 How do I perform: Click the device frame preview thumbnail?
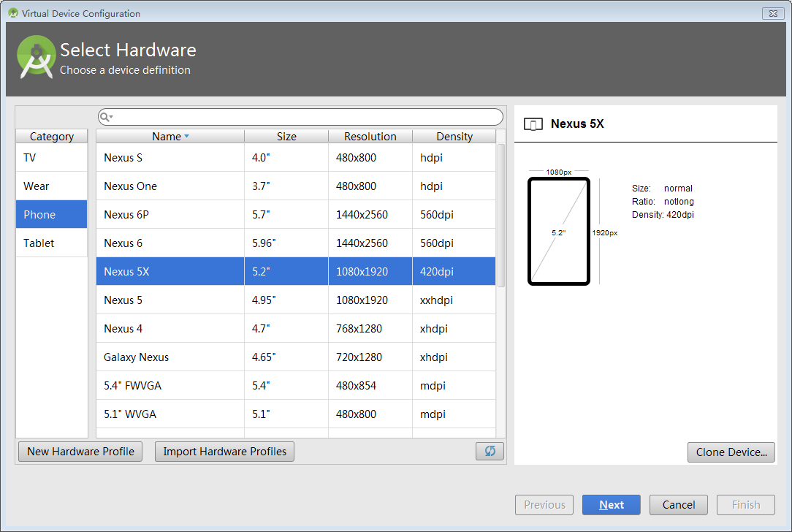tap(559, 231)
